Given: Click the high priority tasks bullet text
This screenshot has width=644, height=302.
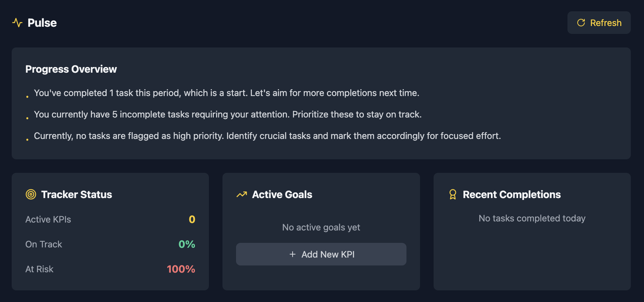Looking at the screenshot, I should coord(267,136).
